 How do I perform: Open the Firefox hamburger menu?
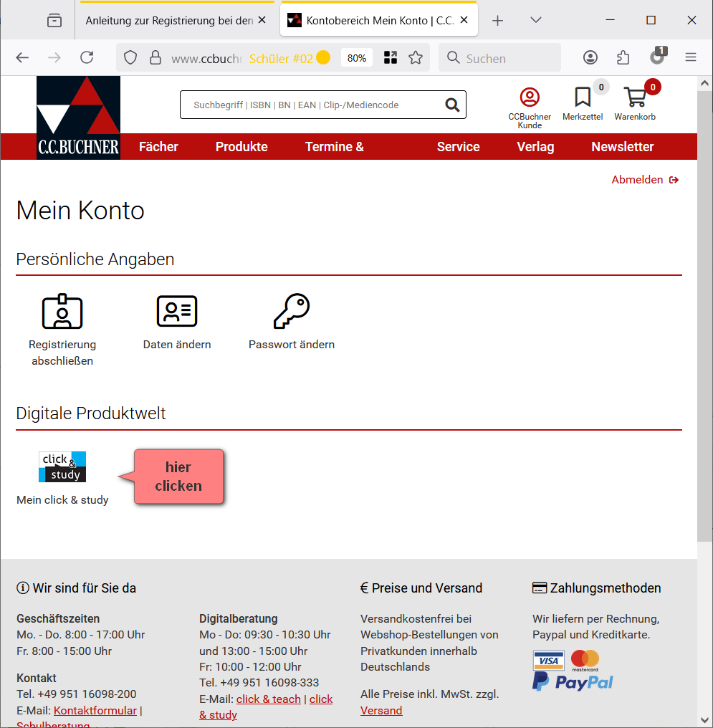691,58
